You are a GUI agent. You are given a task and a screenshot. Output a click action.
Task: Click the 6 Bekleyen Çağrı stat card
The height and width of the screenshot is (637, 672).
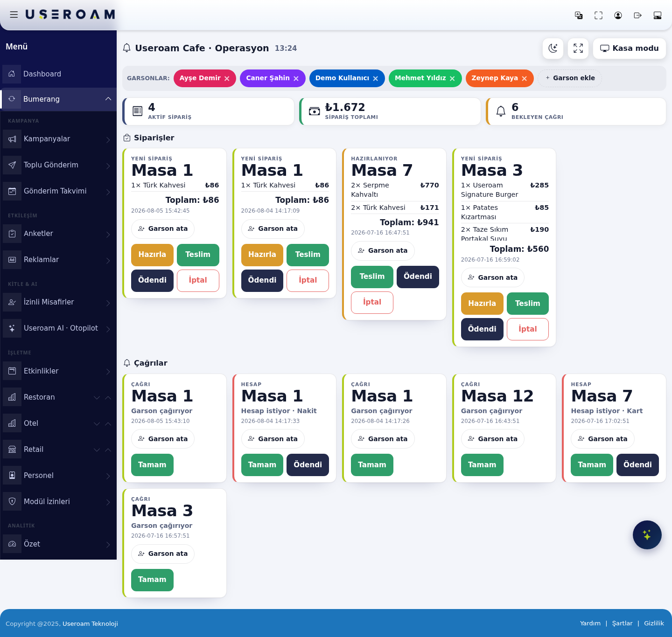(576, 111)
